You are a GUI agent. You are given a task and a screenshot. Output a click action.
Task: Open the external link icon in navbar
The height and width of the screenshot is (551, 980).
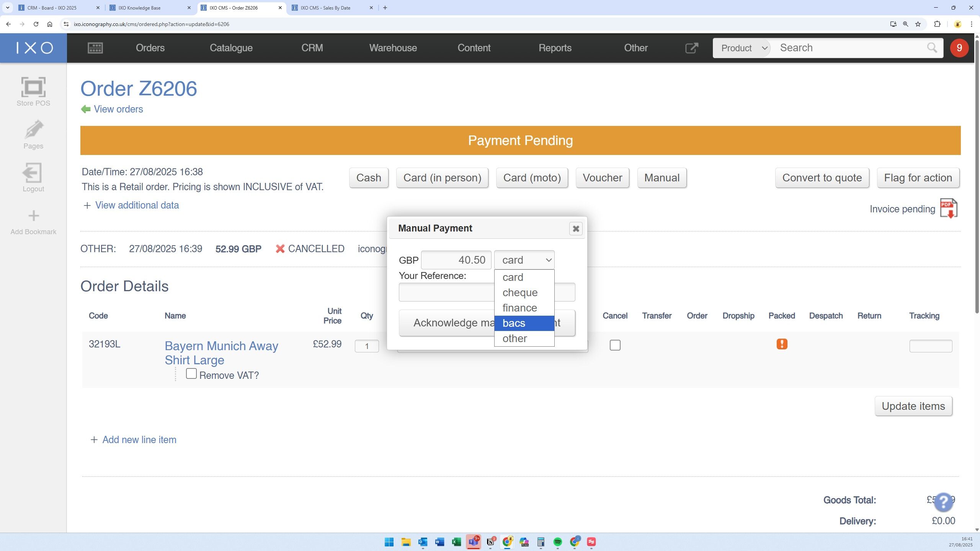point(691,48)
